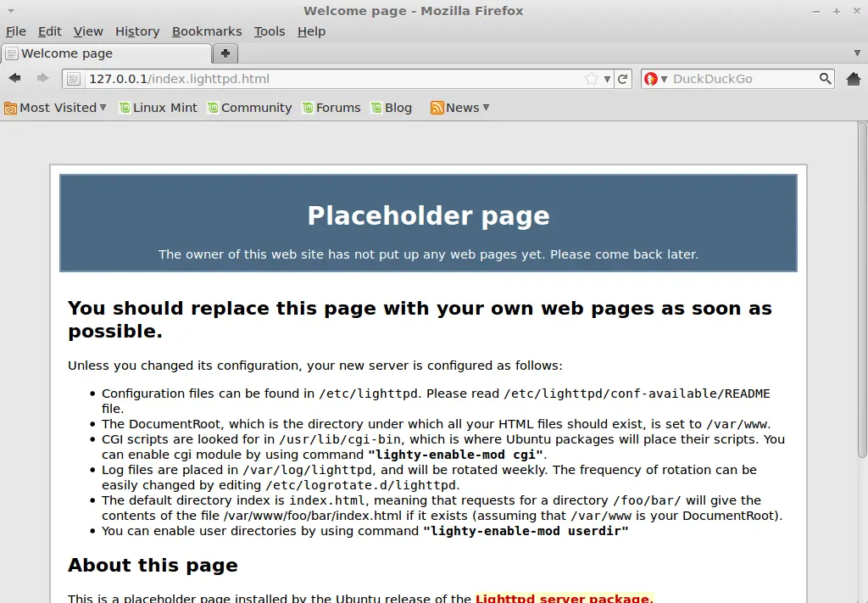Open the Blog bookmark

click(x=392, y=108)
